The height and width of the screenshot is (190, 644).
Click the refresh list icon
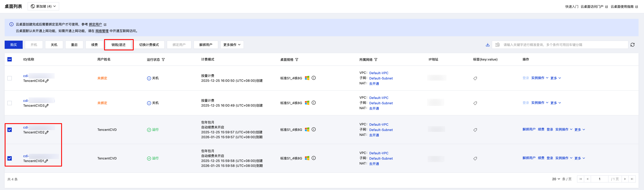pyautogui.click(x=633, y=45)
